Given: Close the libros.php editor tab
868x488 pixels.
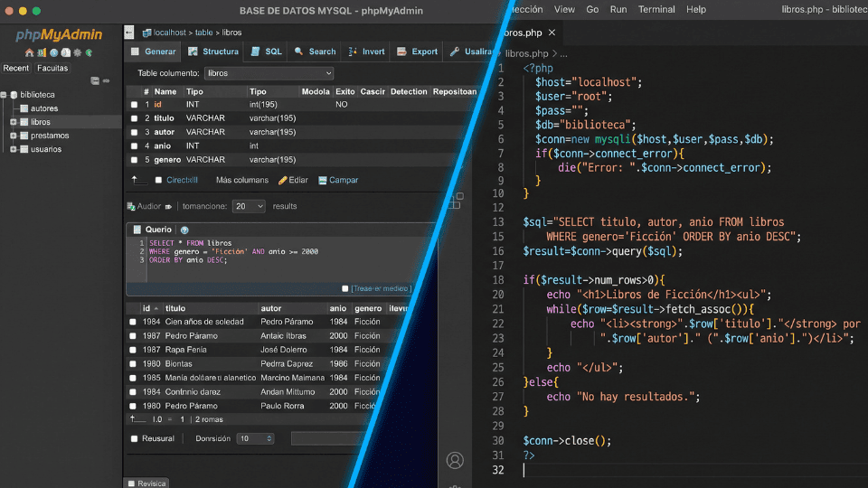Looking at the screenshot, I should (x=552, y=33).
